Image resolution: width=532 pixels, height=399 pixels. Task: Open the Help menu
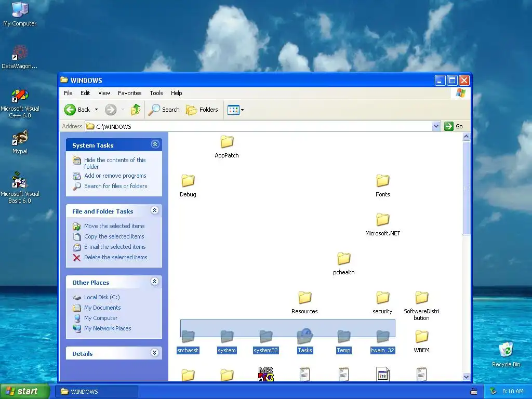click(177, 93)
